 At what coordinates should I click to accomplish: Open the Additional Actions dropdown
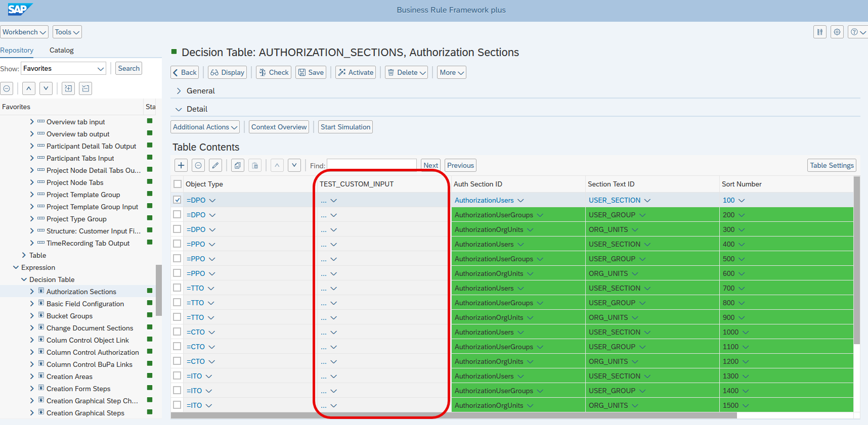click(x=205, y=127)
